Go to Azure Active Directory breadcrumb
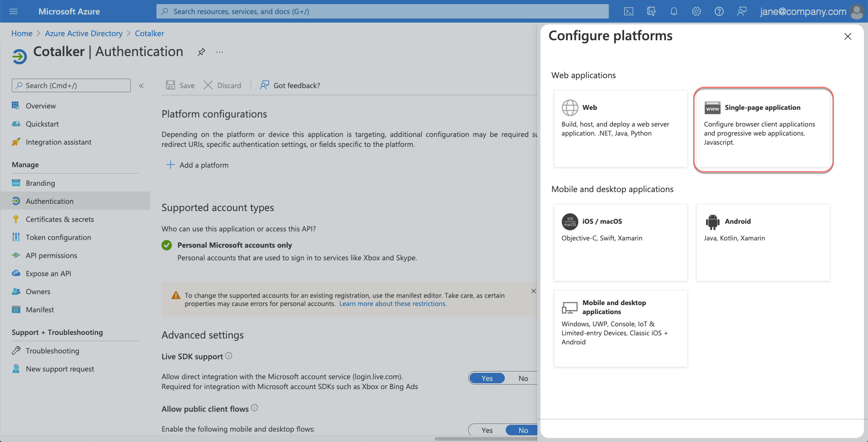Screen dimensions: 868x442 click(x=84, y=33)
